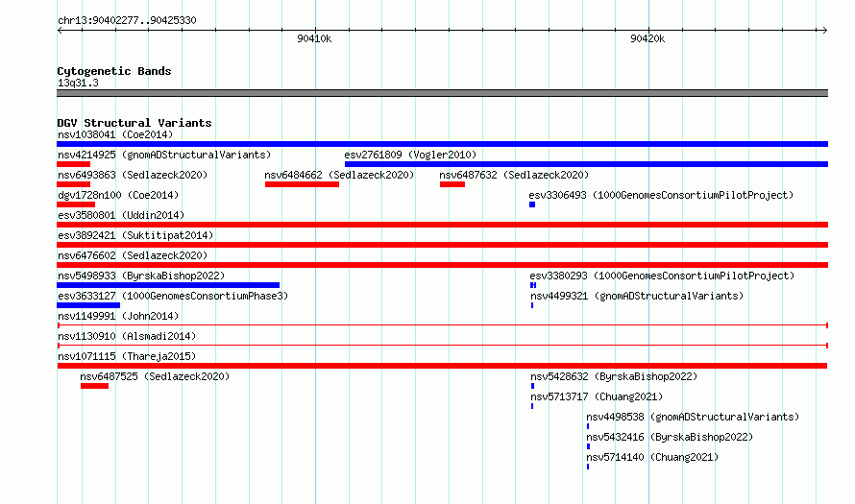Open nsv6493863 (Sedlazeck2020) label

(x=133, y=175)
